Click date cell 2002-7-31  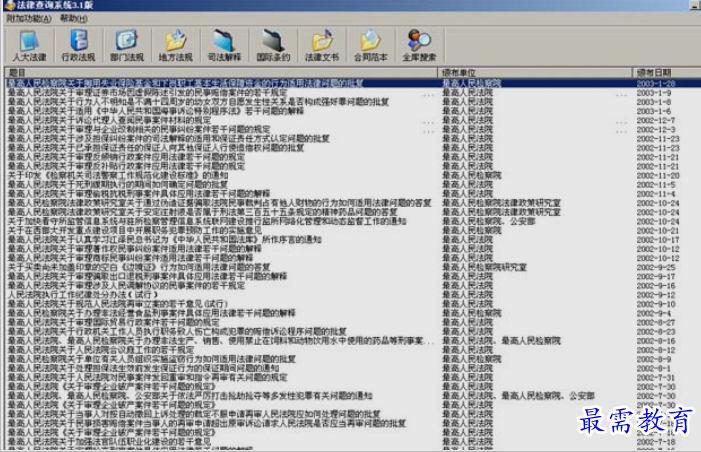[x=656, y=377]
